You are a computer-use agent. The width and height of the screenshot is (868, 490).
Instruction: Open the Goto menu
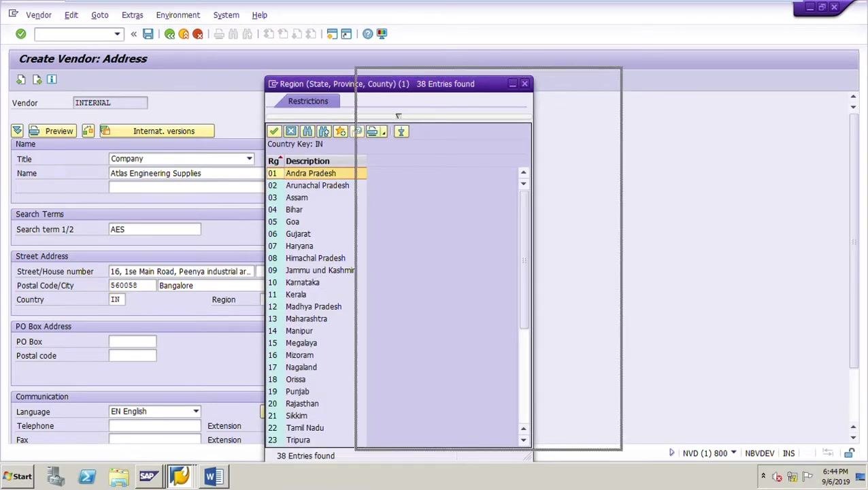[99, 15]
